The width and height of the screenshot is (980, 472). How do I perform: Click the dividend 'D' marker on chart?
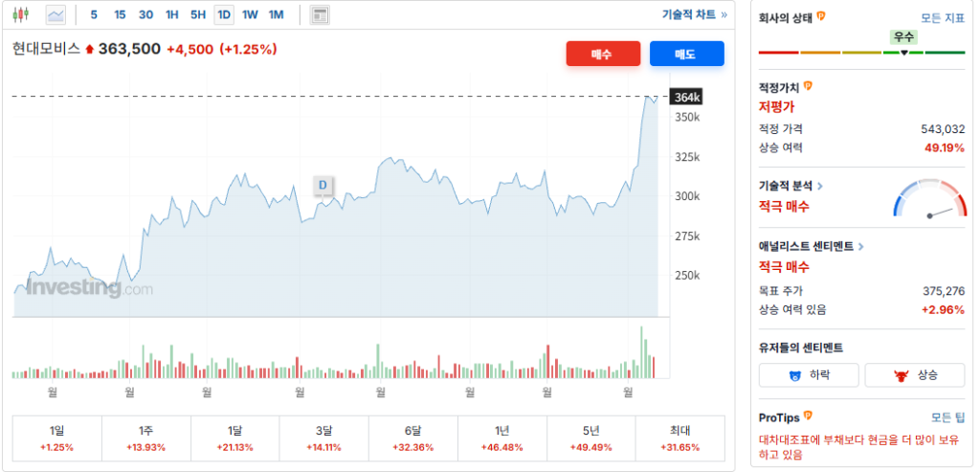[323, 185]
